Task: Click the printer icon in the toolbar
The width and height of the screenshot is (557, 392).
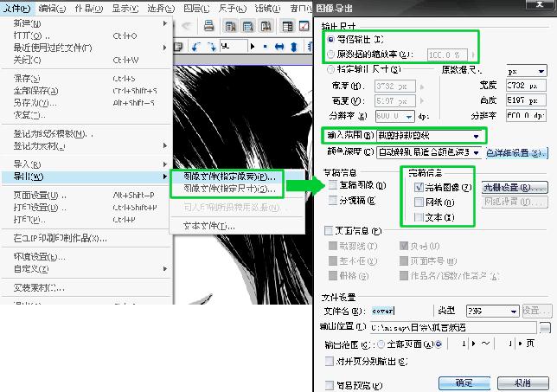Action: (209, 26)
